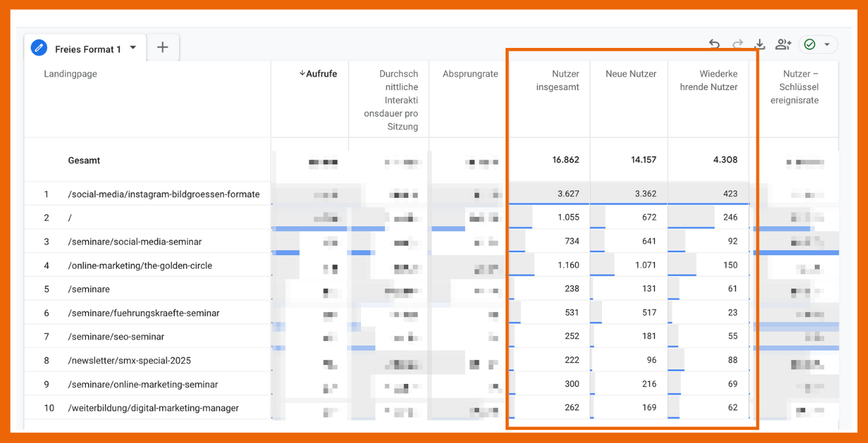The width and height of the screenshot is (868, 443).
Task: Open the Freies Format 1 tab dropdown
Action: point(133,47)
